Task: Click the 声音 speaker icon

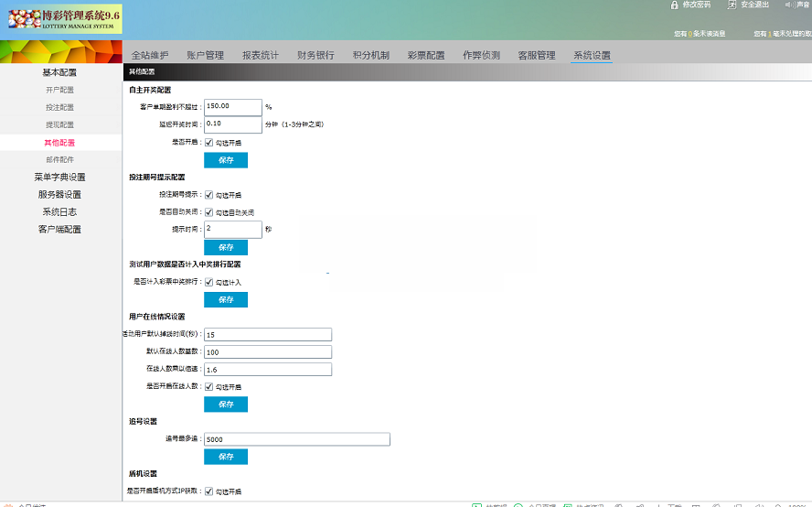Action: (778, 5)
